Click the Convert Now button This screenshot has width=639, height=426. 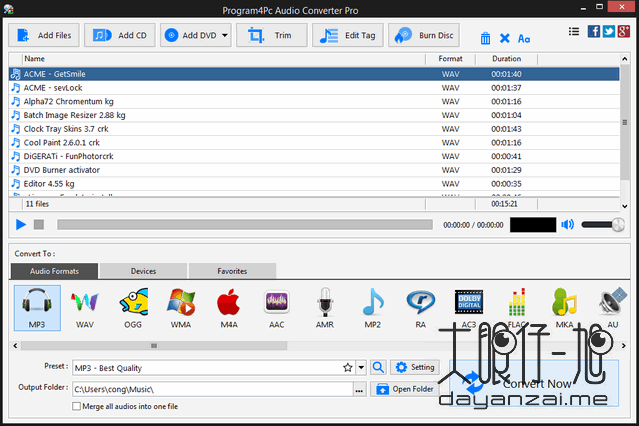pos(534,383)
